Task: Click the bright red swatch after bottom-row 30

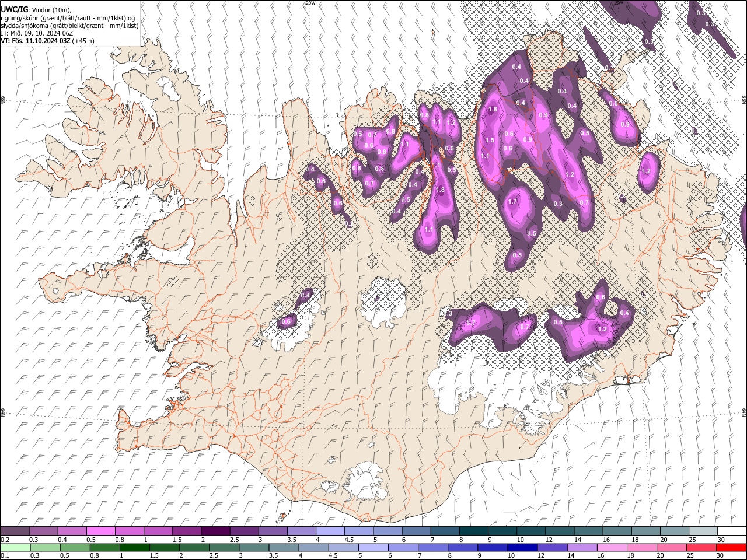Action: click(x=731, y=547)
